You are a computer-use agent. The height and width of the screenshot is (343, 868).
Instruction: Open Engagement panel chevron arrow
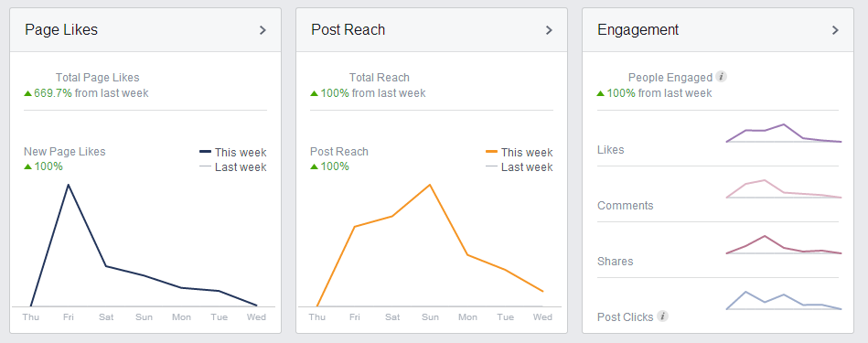click(835, 30)
